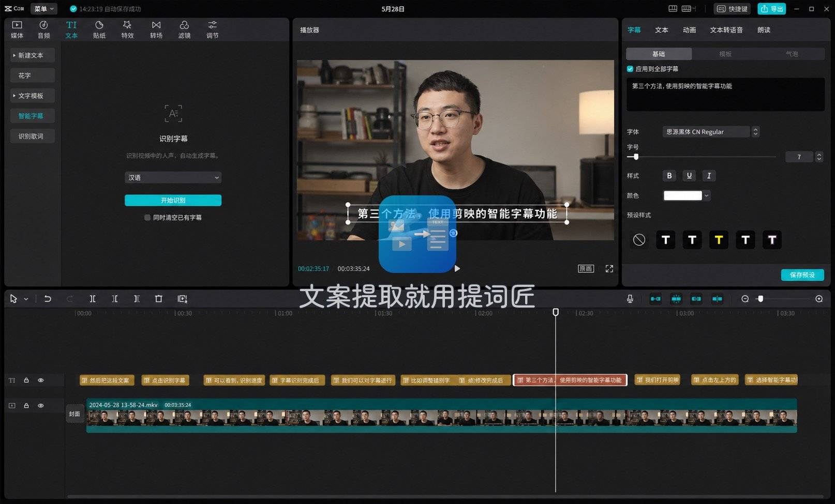Viewport: 835px width, 504px height.
Task: Switch to the 动画 tab
Action: 689,30
